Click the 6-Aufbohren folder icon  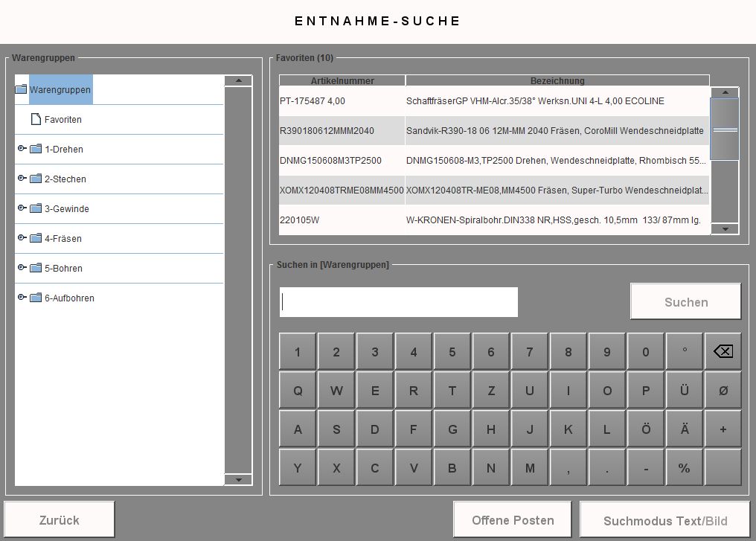36,298
